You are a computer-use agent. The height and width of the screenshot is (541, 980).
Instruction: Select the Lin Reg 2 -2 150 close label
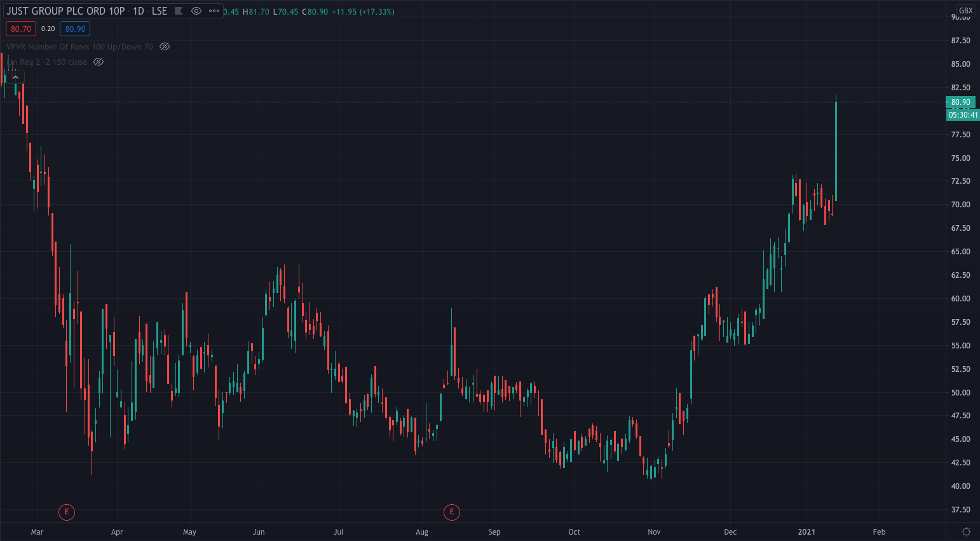pyautogui.click(x=46, y=62)
